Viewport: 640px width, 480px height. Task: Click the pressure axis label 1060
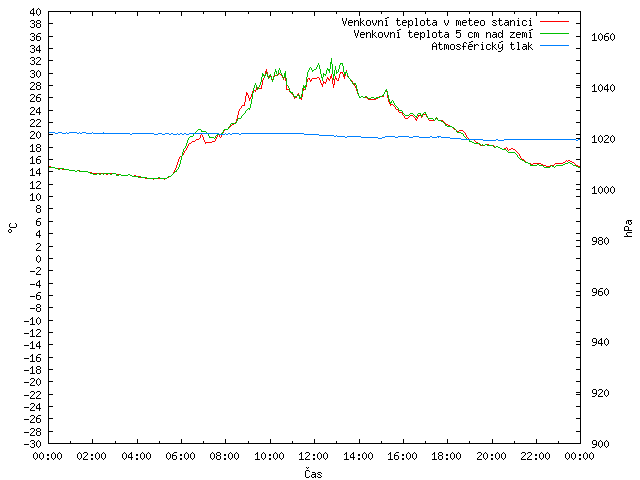pyautogui.click(x=603, y=38)
